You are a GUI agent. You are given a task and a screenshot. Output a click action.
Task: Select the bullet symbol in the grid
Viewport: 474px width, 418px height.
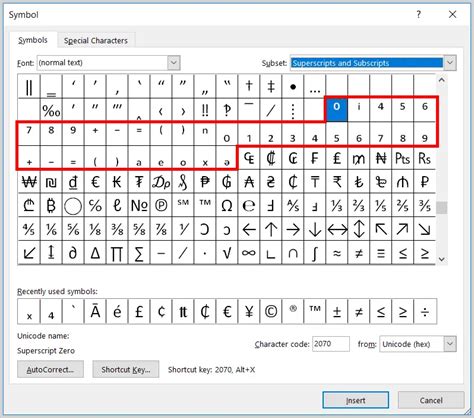pyautogui.click(x=293, y=86)
